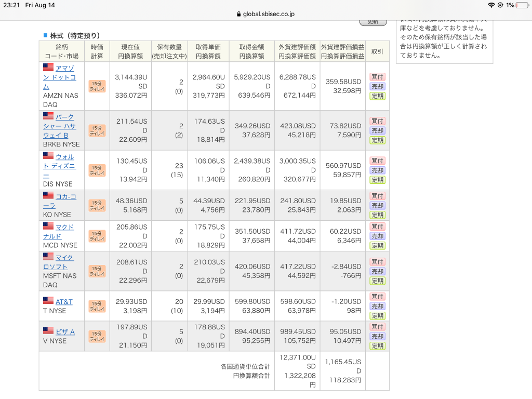Tap the 15分ディレイ badge in the MCD row

coord(97,236)
